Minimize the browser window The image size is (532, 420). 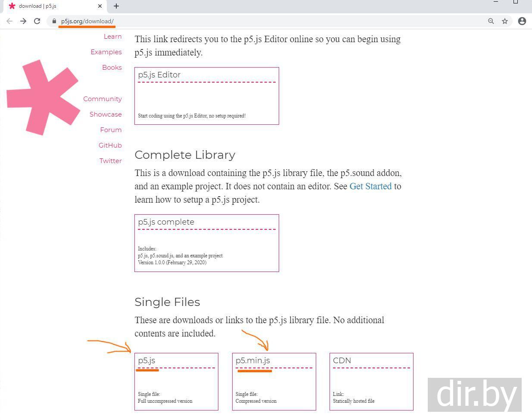click(x=496, y=2)
